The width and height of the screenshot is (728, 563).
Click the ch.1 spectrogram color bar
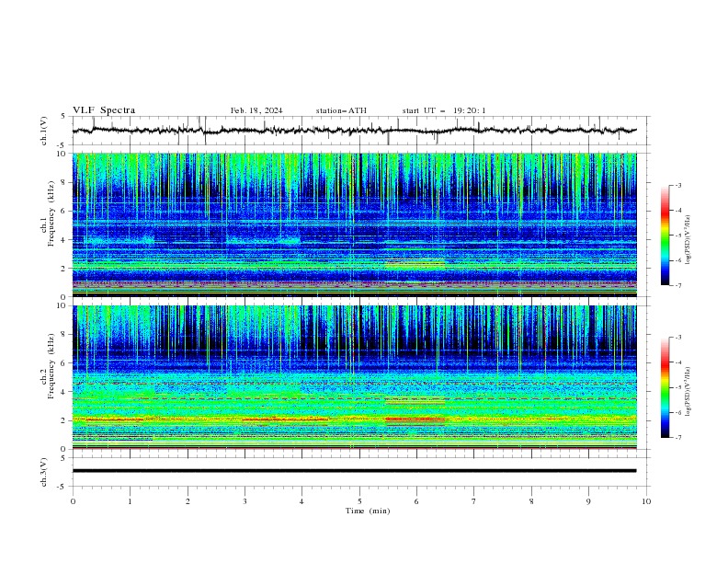pyautogui.click(x=665, y=236)
